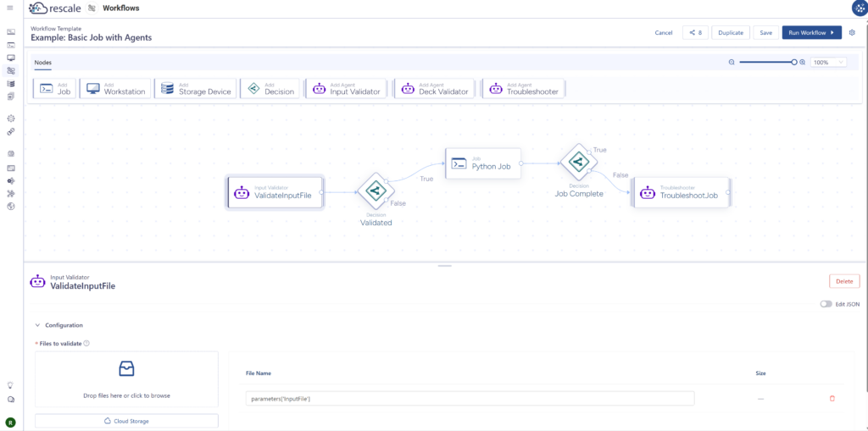Select the Job Complete decision diamond
Image resolution: width=868 pixels, height=431 pixels.
578,162
